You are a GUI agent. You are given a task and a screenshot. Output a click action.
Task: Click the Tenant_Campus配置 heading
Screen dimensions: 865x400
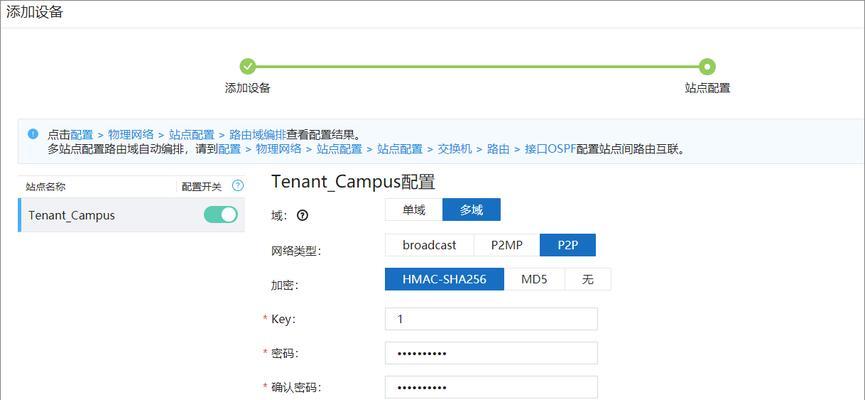coord(353,182)
